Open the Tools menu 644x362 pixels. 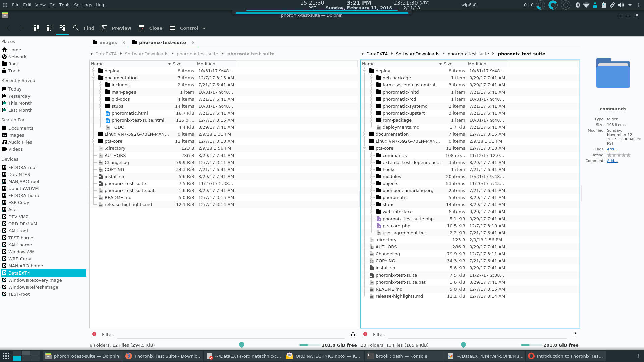click(x=64, y=5)
